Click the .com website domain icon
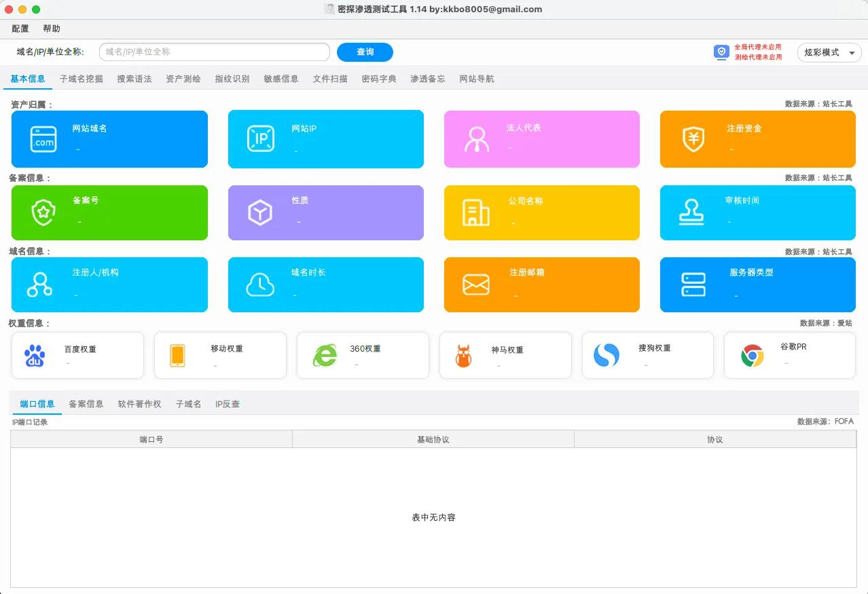The height and width of the screenshot is (594, 868). tap(43, 139)
